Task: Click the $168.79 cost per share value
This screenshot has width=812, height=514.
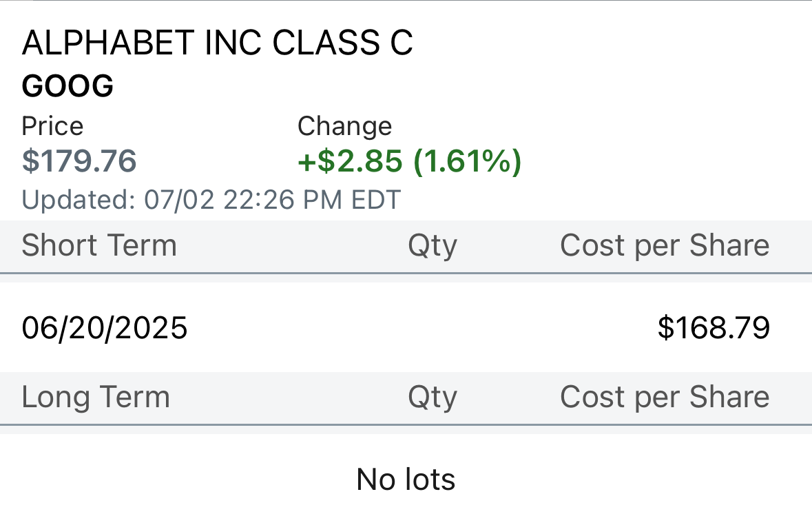Action: (714, 328)
